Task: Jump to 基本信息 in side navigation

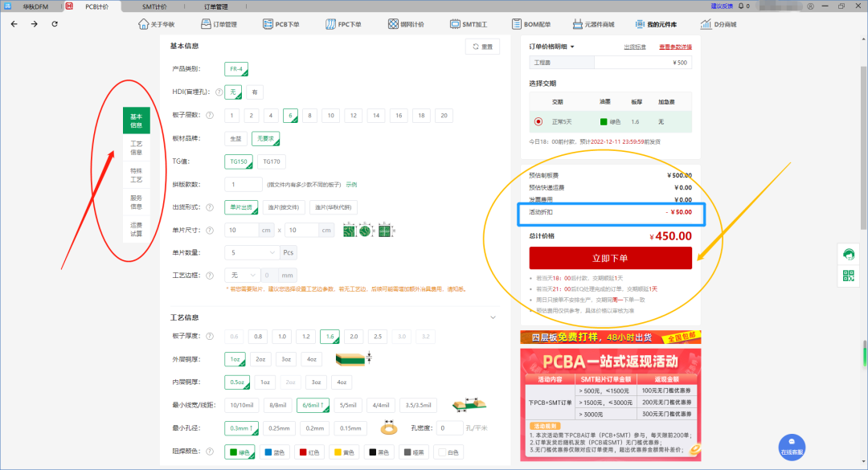Action: [136, 121]
